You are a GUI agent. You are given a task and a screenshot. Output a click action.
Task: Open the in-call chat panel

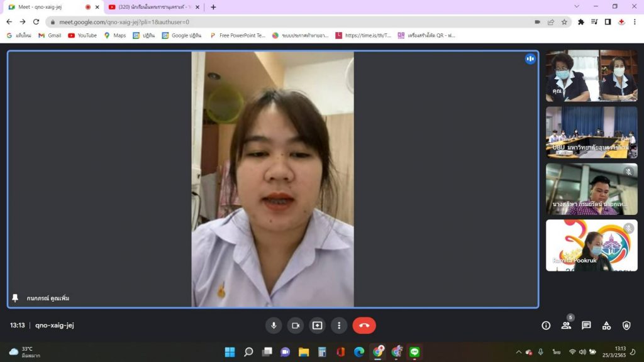(x=586, y=326)
